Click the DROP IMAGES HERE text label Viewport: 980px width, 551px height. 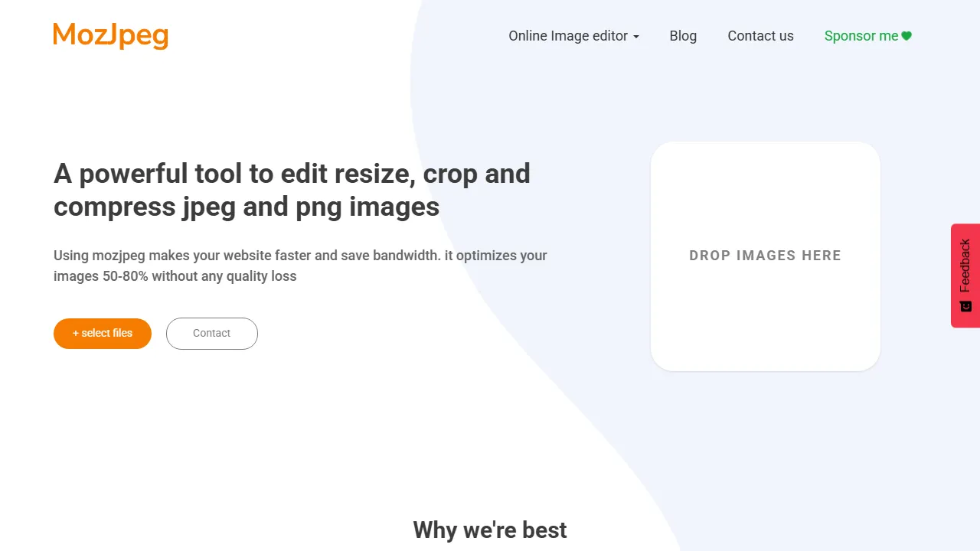click(x=765, y=256)
